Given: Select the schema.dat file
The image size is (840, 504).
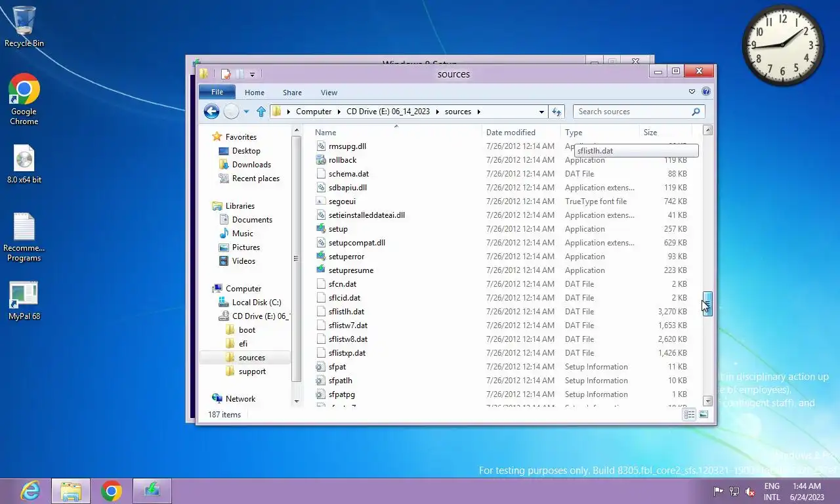Looking at the screenshot, I should coord(348,174).
